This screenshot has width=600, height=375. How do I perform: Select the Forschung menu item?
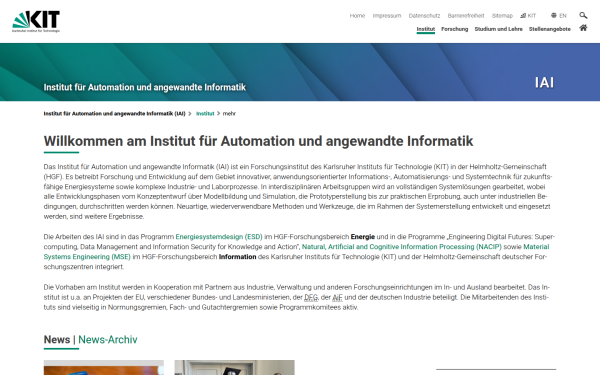pyautogui.click(x=455, y=29)
